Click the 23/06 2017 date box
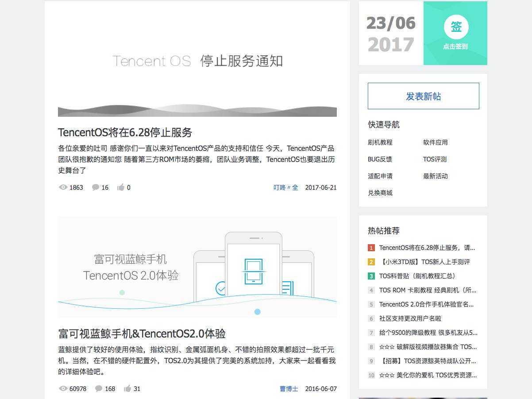The image size is (532, 399). click(x=391, y=33)
